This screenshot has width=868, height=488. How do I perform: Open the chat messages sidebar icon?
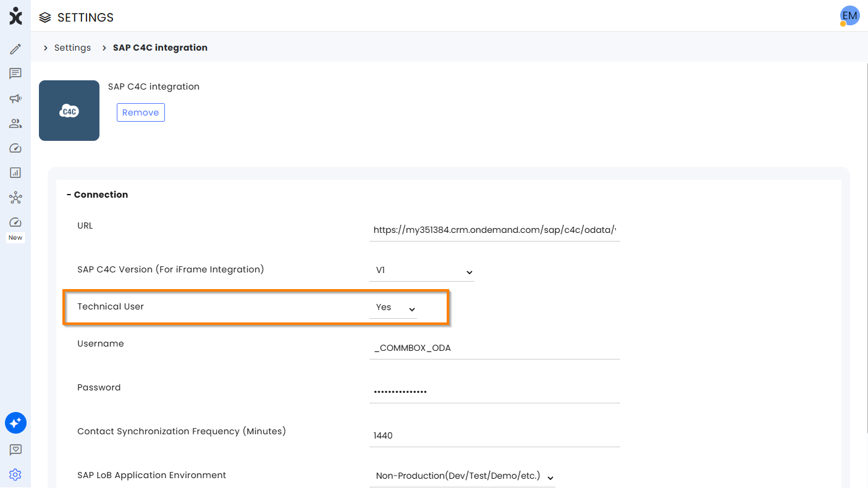[15, 74]
